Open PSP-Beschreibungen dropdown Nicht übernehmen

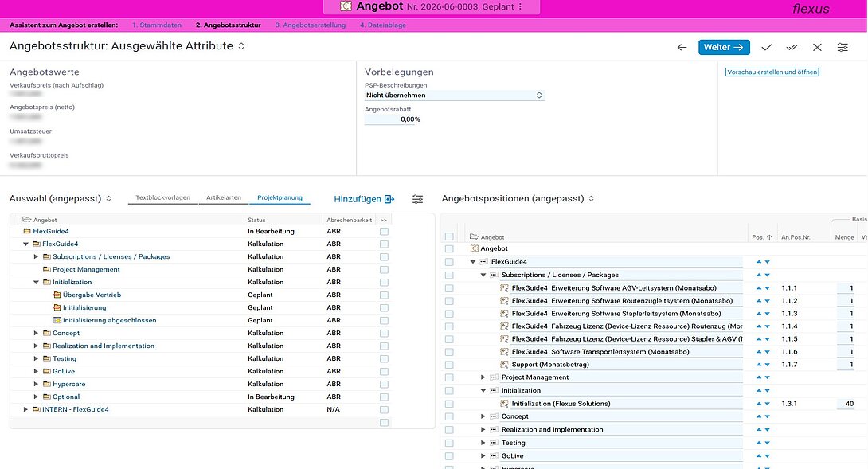[x=455, y=96]
